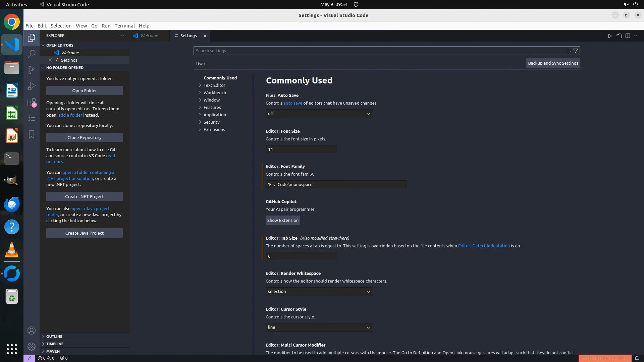The width and height of the screenshot is (644, 362).
Task: Click Backup and Sync Settings button
Action: 553,63
